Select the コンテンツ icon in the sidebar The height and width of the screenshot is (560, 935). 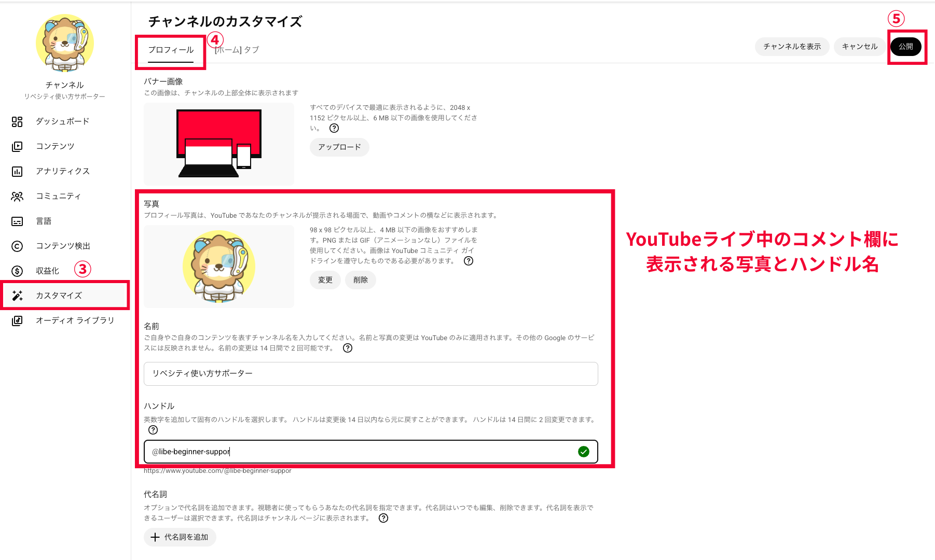click(17, 146)
